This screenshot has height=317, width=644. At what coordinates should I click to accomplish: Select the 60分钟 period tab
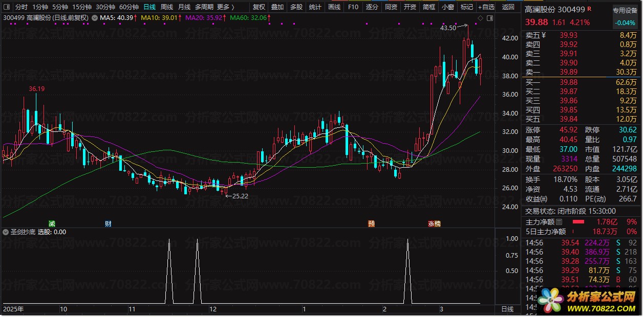[129, 7]
